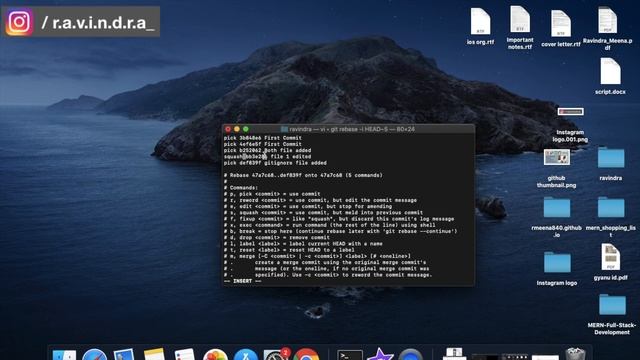
Task: Select the instagram logo.001.png thumbnail
Action: [x=570, y=111]
